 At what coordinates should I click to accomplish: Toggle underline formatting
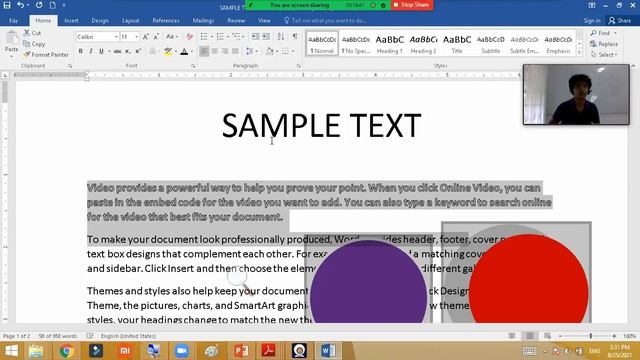[101, 51]
